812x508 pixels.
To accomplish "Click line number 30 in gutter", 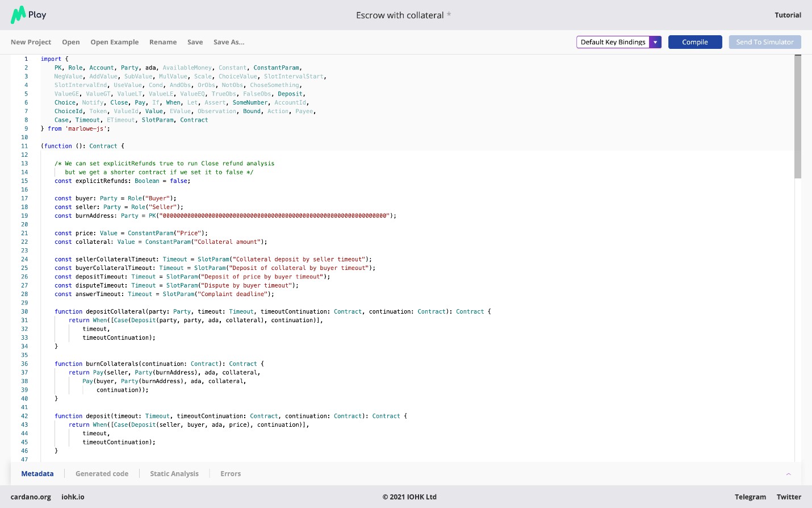I will pyautogui.click(x=24, y=311).
